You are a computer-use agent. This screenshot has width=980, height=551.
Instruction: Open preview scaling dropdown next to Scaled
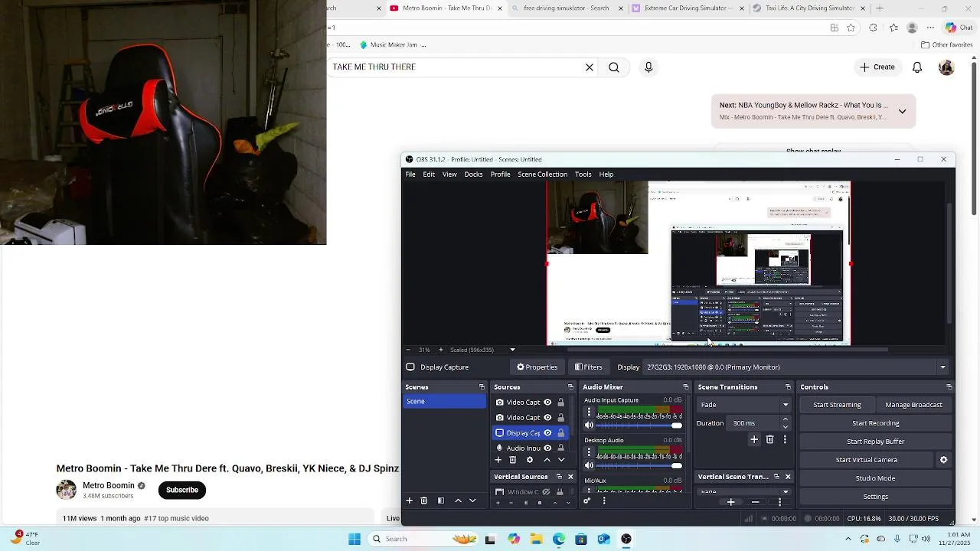pyautogui.click(x=512, y=350)
